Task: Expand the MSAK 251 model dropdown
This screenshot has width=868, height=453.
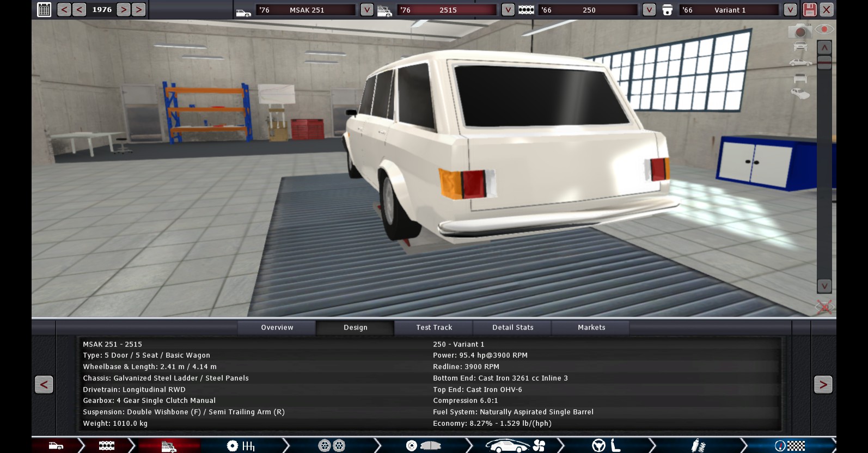Action: click(367, 10)
